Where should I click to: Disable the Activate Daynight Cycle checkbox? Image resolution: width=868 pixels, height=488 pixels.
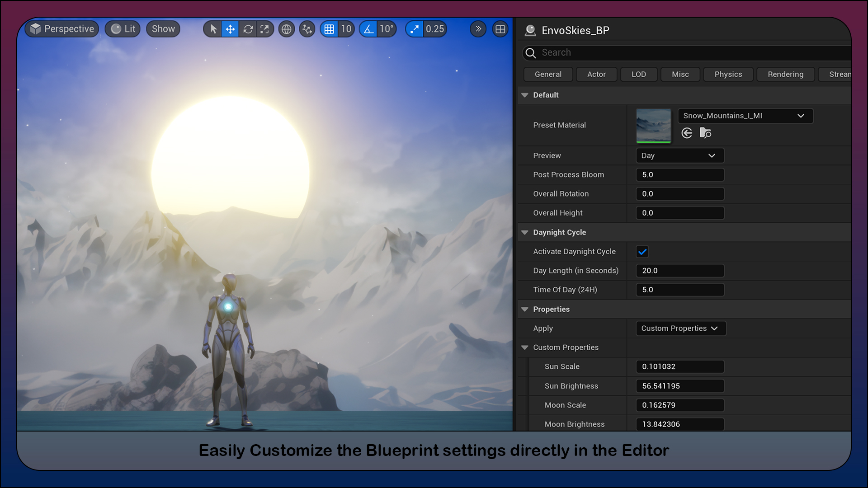642,252
